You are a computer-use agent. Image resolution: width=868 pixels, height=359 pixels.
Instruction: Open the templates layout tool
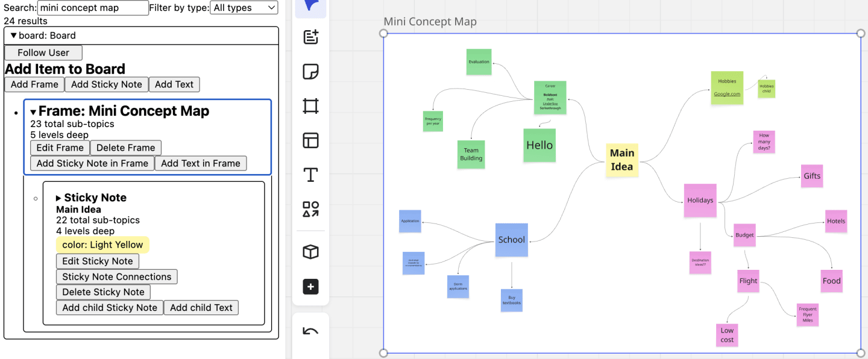pos(310,141)
